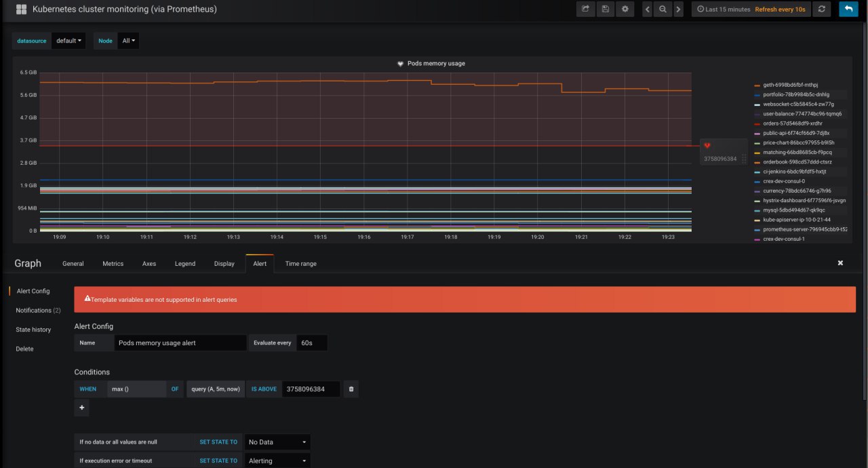Open Alert Config in the sidebar
Image resolution: width=868 pixels, height=468 pixels.
point(33,291)
